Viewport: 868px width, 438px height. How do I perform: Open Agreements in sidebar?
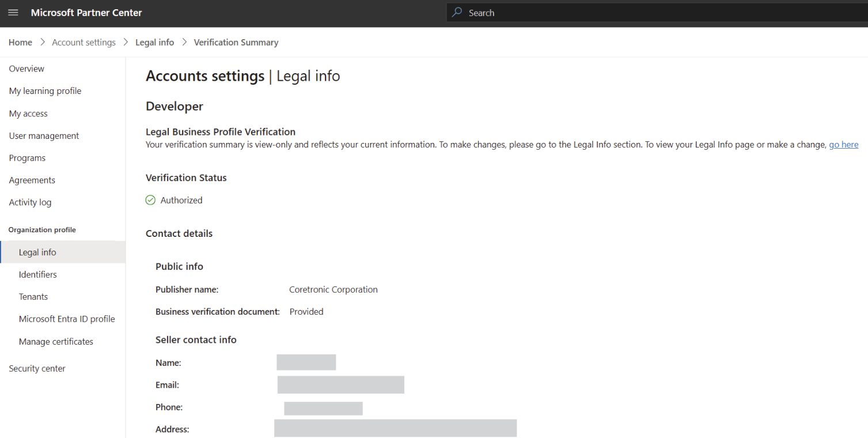[32, 180]
